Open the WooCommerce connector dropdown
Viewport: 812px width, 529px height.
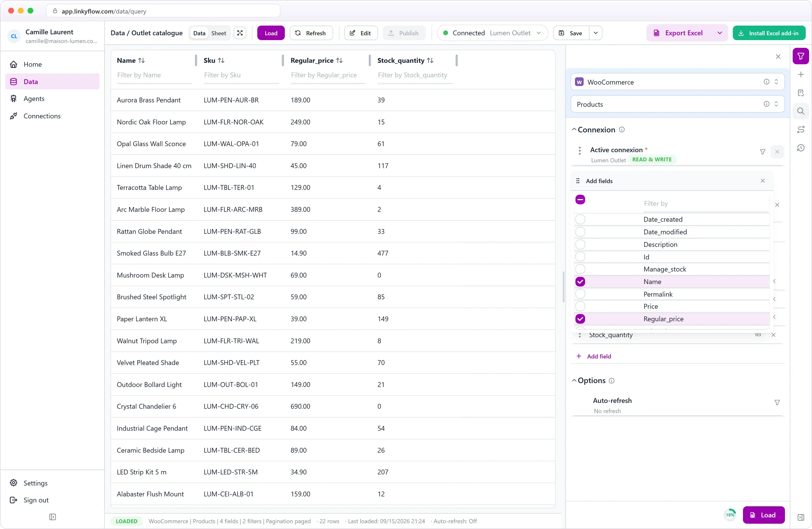tap(677, 82)
